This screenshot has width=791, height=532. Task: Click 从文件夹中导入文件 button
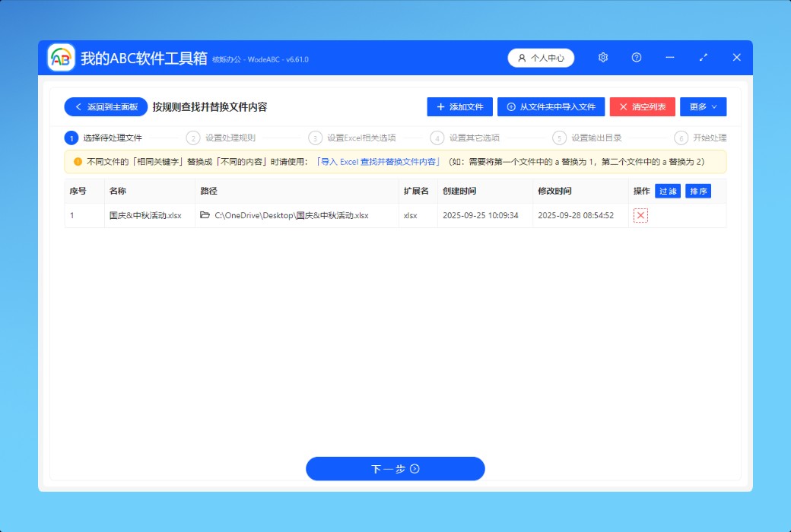pos(551,107)
